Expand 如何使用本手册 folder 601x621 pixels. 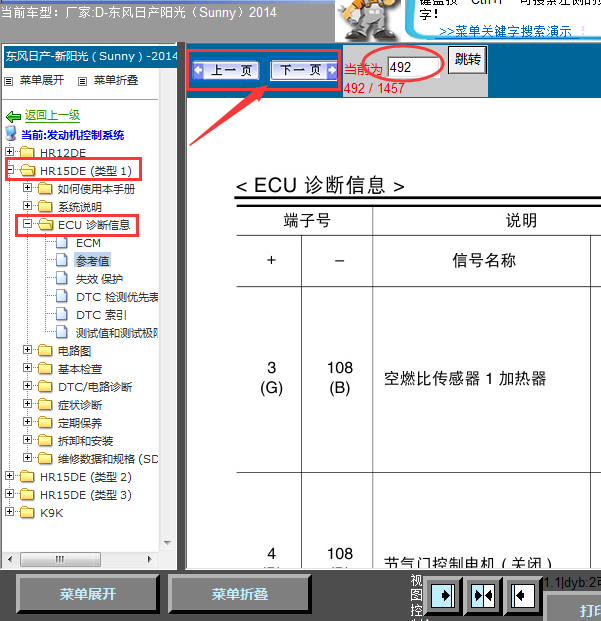tap(27, 188)
